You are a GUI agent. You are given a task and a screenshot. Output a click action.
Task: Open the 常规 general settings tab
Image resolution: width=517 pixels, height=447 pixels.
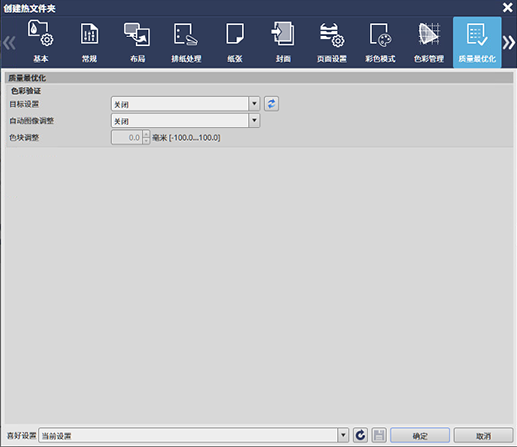(89, 42)
